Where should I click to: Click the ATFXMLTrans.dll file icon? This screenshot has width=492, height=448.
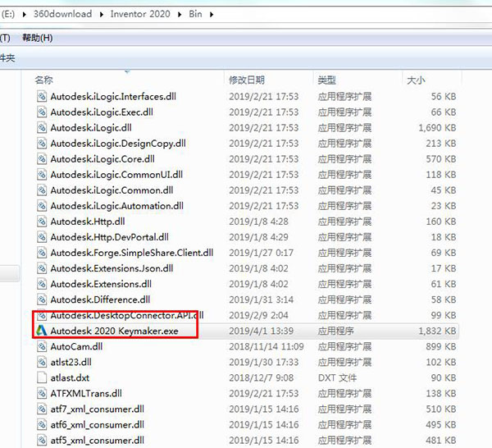pos(42,394)
